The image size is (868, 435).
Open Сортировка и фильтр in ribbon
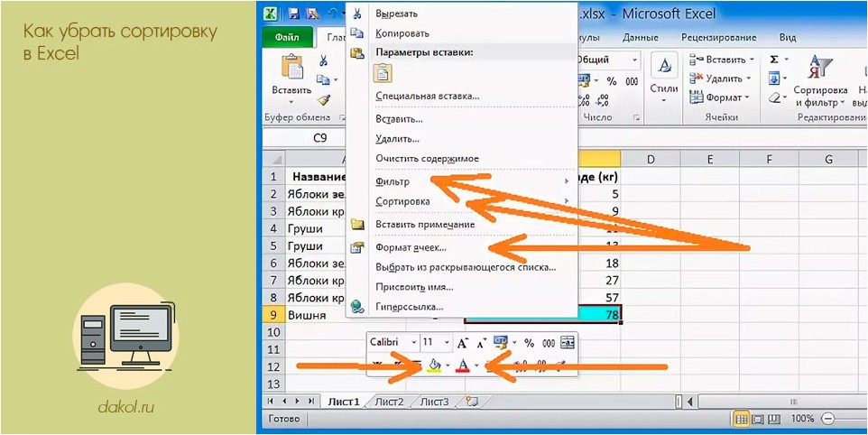pos(820,79)
